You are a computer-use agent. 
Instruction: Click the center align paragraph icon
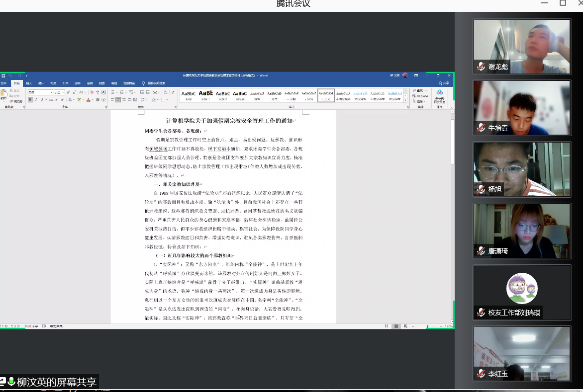(118, 100)
